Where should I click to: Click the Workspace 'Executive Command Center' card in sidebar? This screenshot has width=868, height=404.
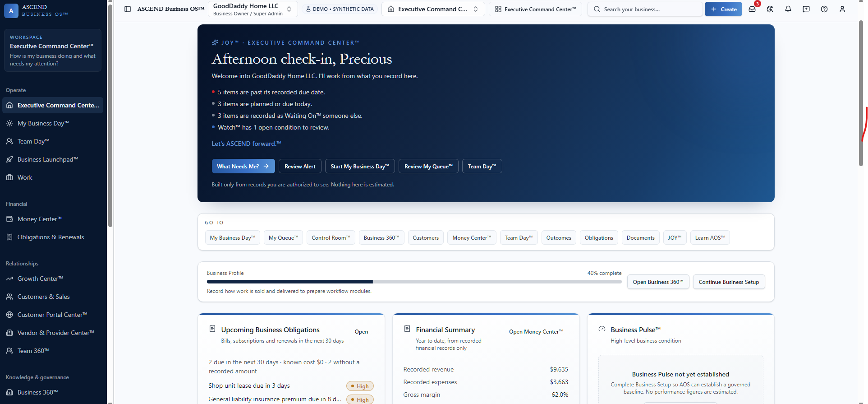[x=53, y=50]
